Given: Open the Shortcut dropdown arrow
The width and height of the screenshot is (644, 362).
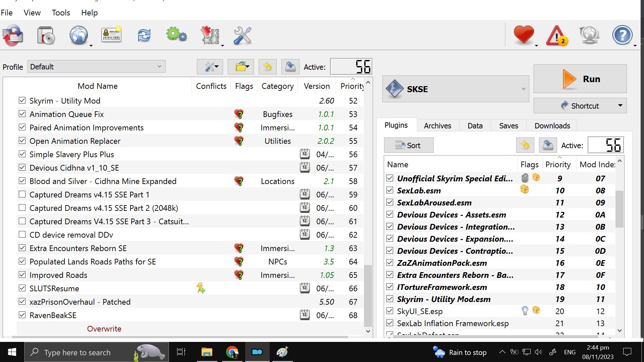Looking at the screenshot, I should coord(620,106).
